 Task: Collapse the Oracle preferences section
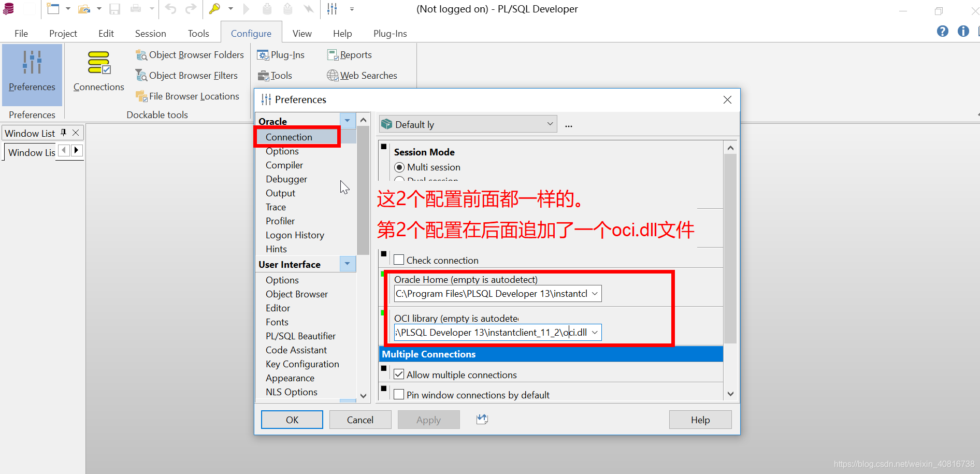point(348,120)
